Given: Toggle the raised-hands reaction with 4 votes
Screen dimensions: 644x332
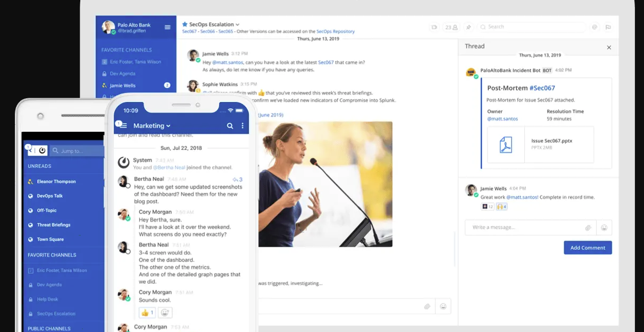Looking at the screenshot, I should (501, 207).
